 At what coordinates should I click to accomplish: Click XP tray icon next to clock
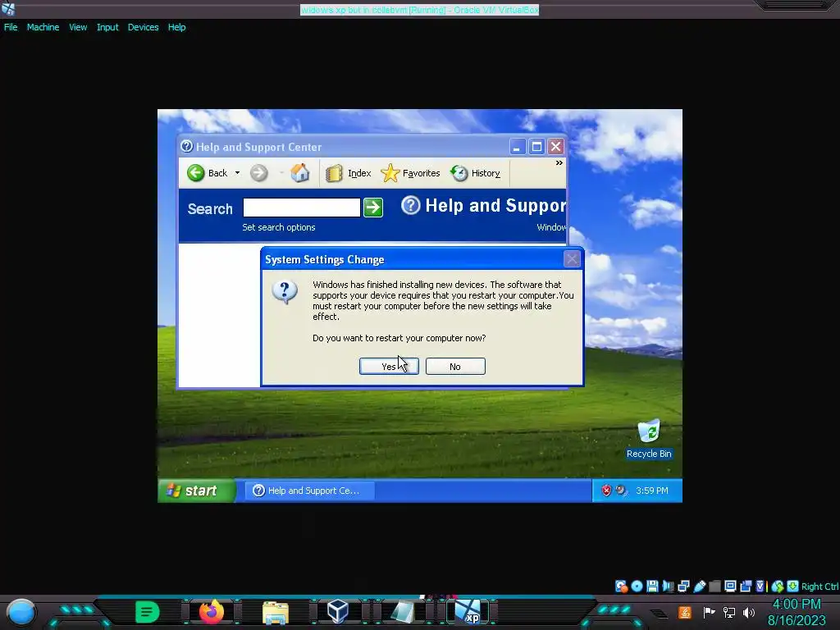coord(621,491)
